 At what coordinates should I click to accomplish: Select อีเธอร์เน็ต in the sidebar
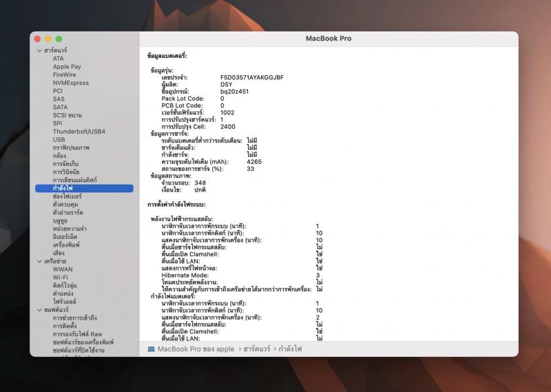[x=65, y=236]
